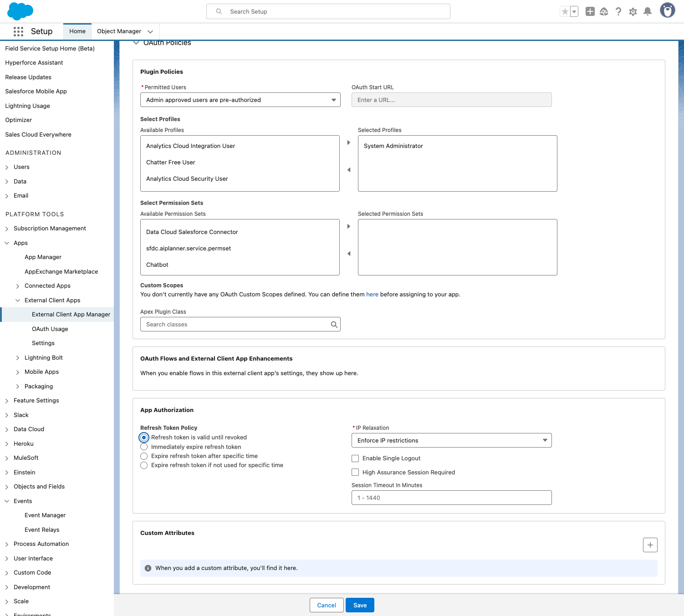Open the App Launcher grid icon
This screenshot has width=684, height=616.
pos(18,31)
